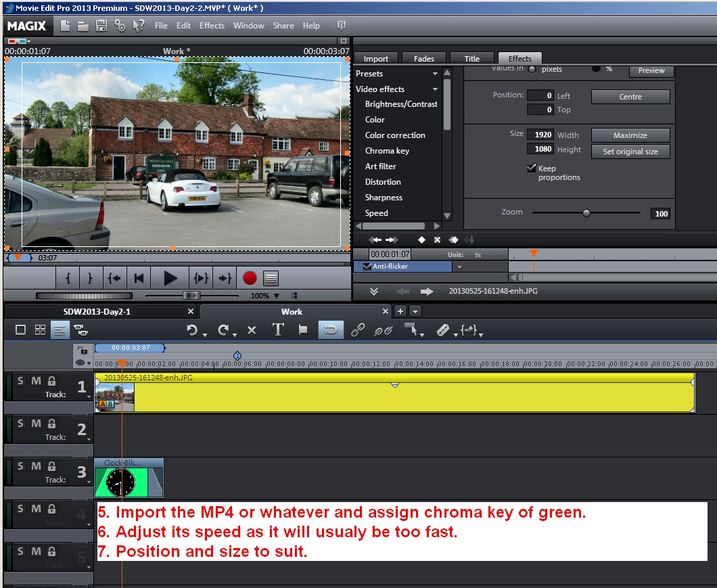
Task: Open Undo history dropdown arrow
Action: pos(205,336)
